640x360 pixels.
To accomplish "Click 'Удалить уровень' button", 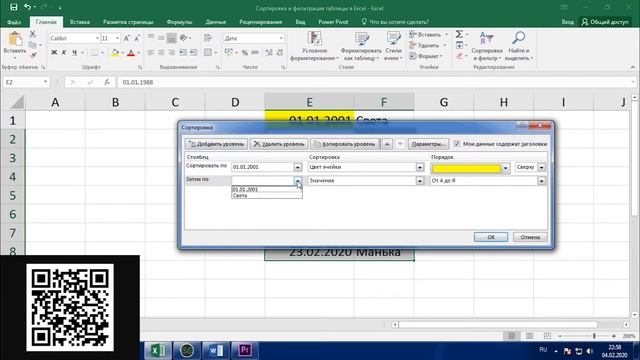I will point(279,144).
